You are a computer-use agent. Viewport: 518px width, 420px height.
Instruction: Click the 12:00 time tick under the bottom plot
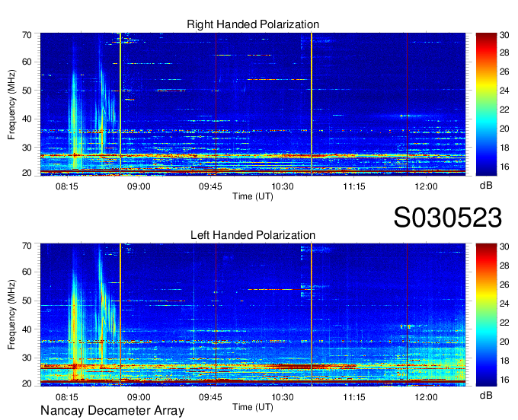point(426,397)
